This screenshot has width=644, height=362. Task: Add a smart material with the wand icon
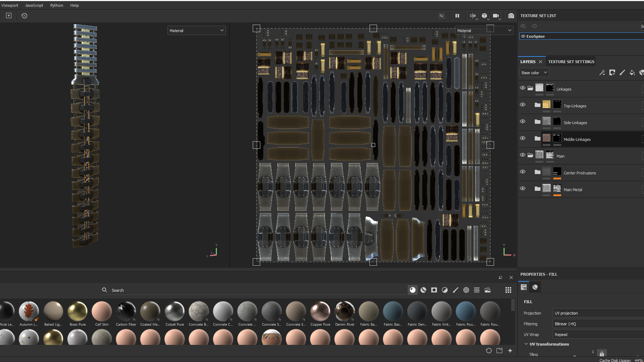[603, 72]
